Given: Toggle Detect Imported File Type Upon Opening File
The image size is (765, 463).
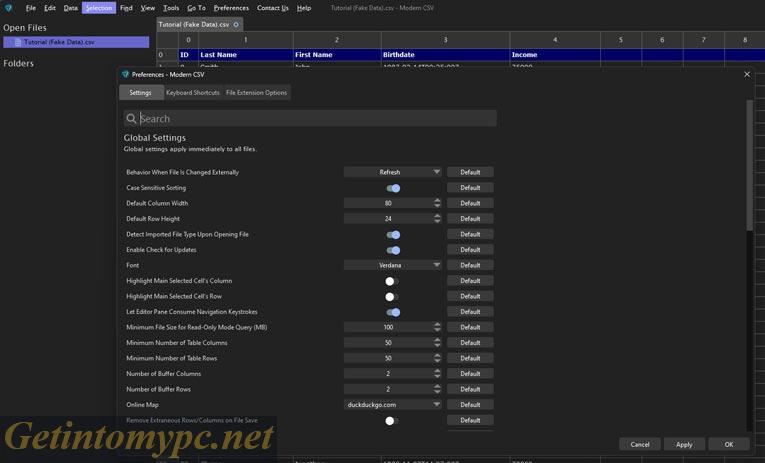Looking at the screenshot, I should 393,235.
